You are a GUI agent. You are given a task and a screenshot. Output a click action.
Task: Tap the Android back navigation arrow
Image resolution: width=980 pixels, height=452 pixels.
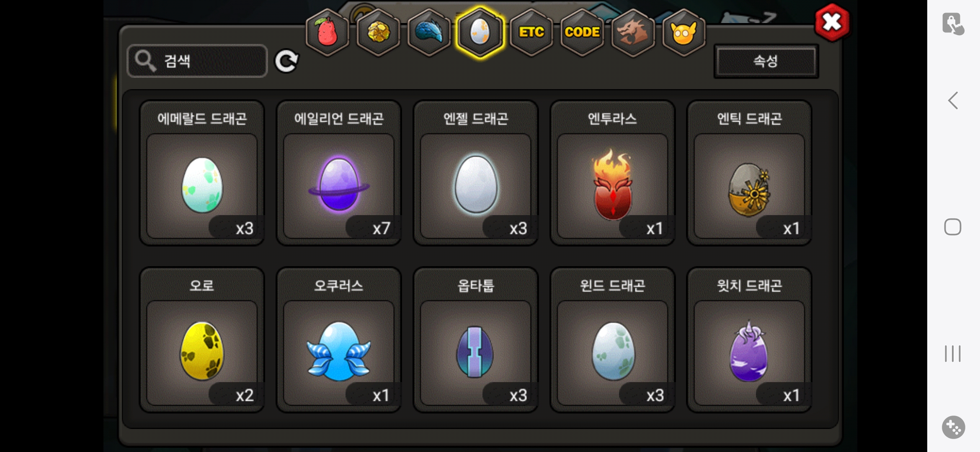953,100
